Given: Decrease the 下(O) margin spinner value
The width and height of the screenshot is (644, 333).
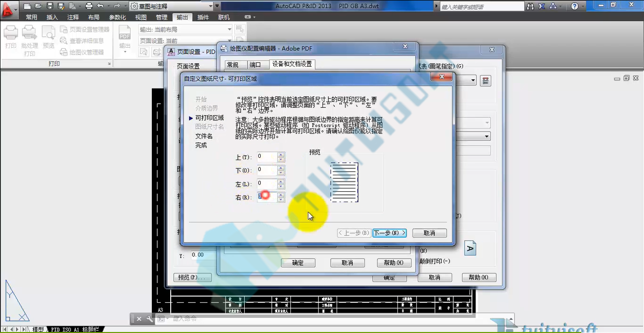Looking at the screenshot, I should (281, 173).
